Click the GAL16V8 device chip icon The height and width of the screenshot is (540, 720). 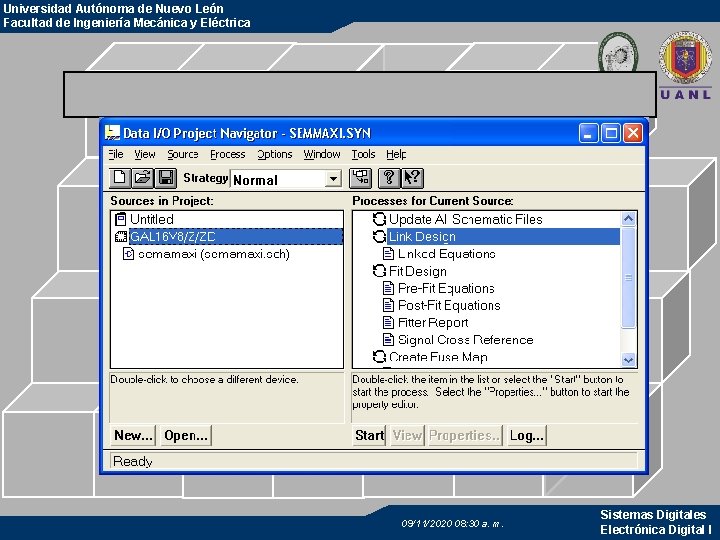(121, 237)
